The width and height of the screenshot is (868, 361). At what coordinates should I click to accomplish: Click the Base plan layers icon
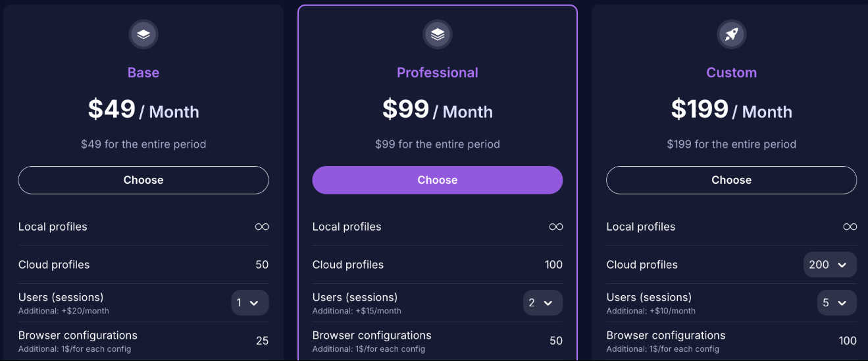(143, 34)
